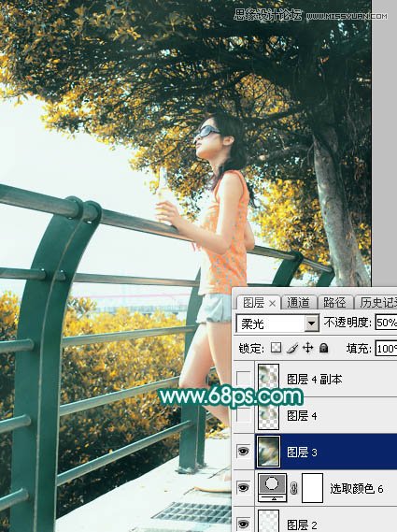
Task: Hide the 图层 3 layer with its eye icon
Action: (243, 452)
